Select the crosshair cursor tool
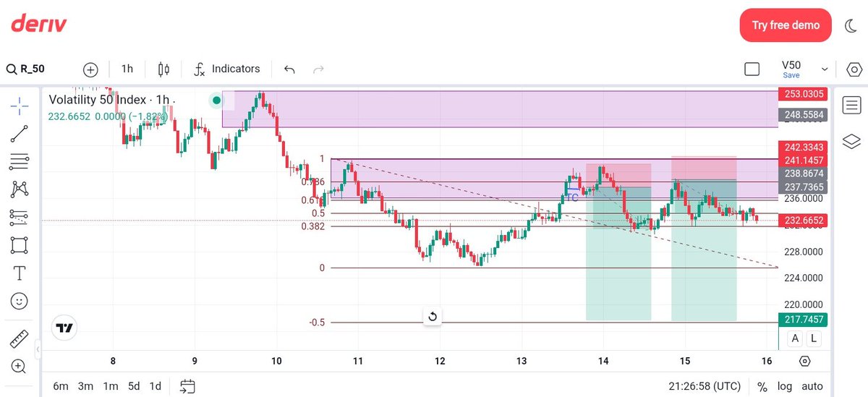This screenshot has height=397, width=868. 20,106
